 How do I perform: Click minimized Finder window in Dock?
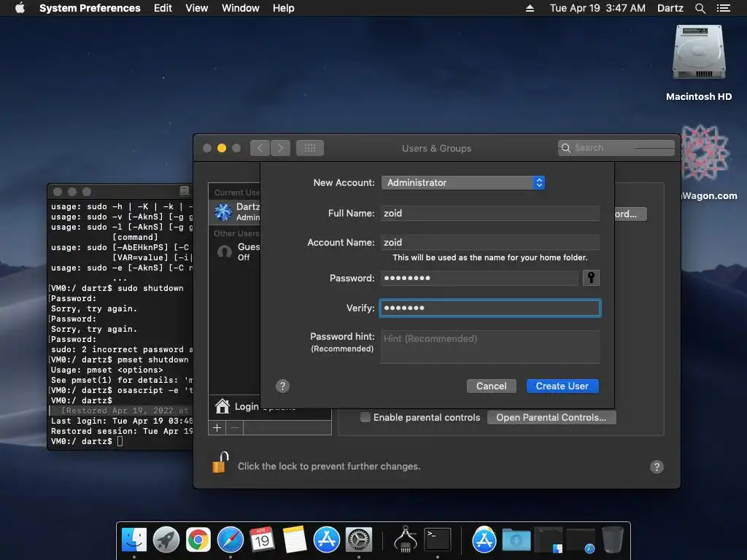click(x=549, y=540)
